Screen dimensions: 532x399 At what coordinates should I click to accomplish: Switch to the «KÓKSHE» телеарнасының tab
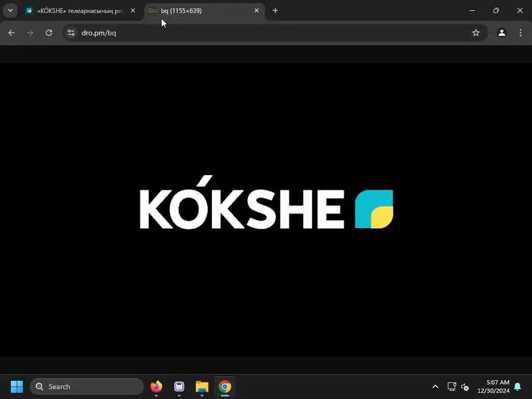coord(80,11)
